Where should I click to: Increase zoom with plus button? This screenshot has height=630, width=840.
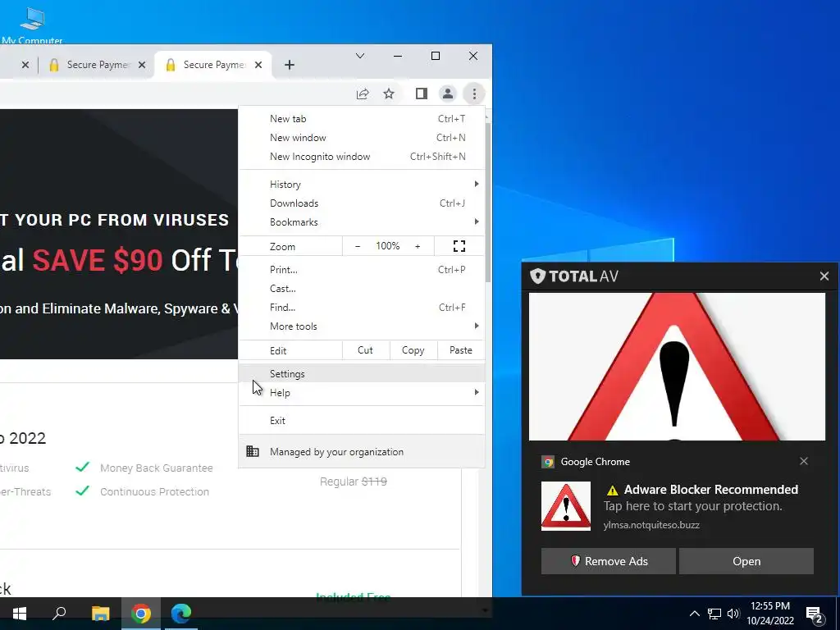[418, 246]
